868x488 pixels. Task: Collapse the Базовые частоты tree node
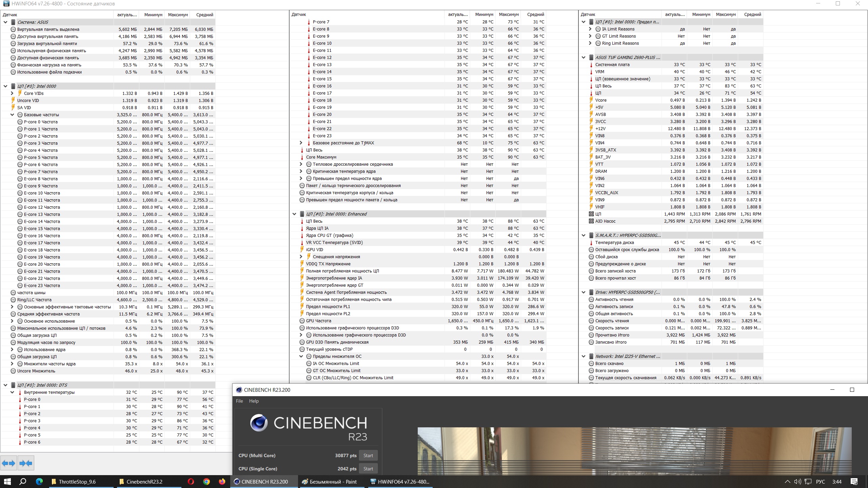click(12, 115)
